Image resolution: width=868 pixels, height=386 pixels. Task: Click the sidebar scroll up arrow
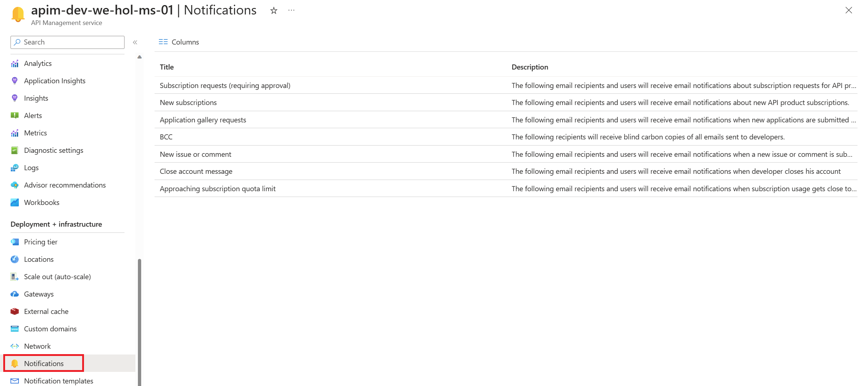point(139,57)
